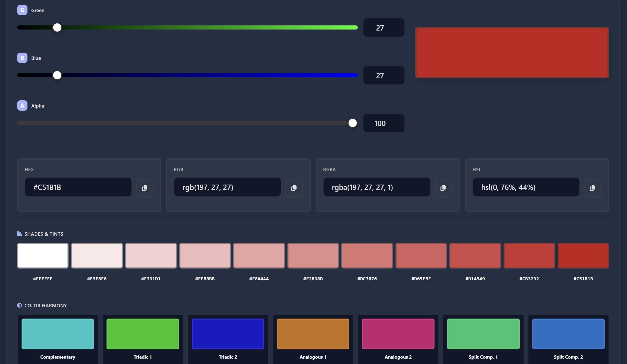Copy the HSL color value
627x364 pixels.
coord(592,188)
